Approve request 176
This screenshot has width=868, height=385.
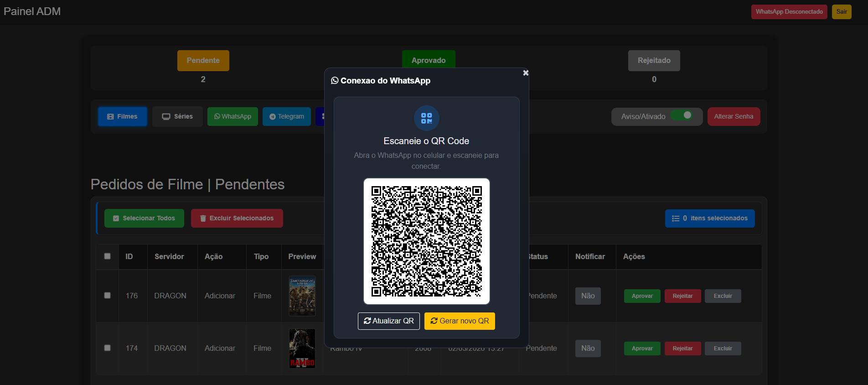tap(642, 296)
